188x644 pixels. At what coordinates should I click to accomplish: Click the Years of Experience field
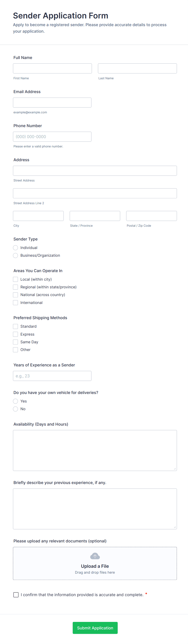pyautogui.click(x=52, y=376)
